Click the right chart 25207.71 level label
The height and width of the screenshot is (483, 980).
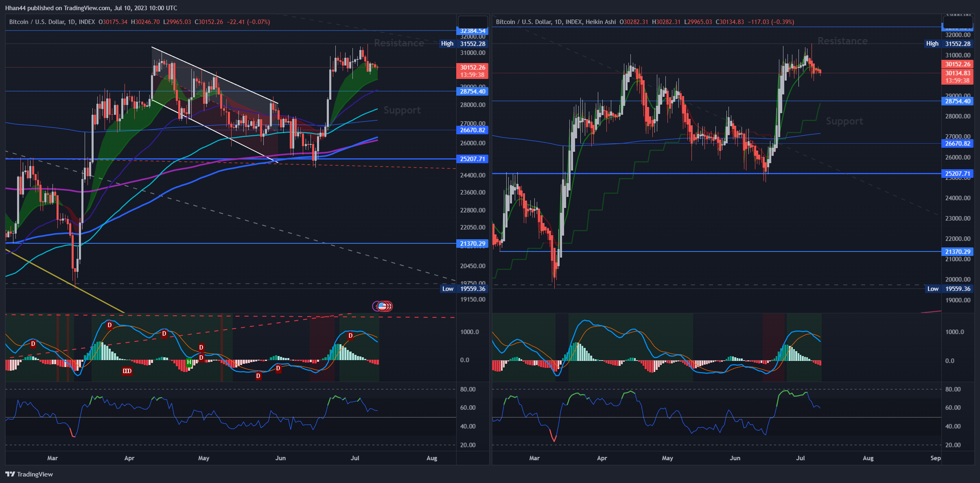pos(958,174)
